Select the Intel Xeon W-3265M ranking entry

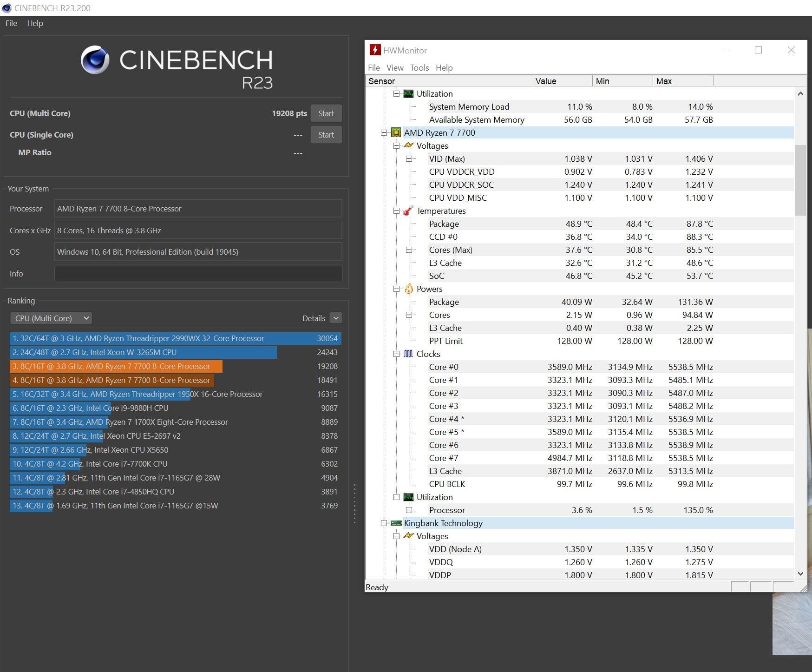[176, 352]
